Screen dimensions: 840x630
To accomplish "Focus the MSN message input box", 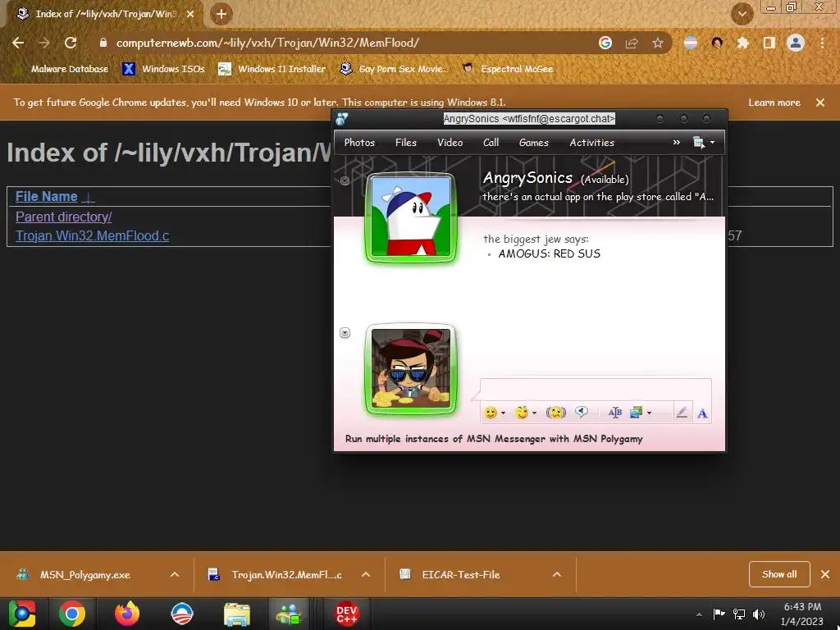I will point(596,388).
